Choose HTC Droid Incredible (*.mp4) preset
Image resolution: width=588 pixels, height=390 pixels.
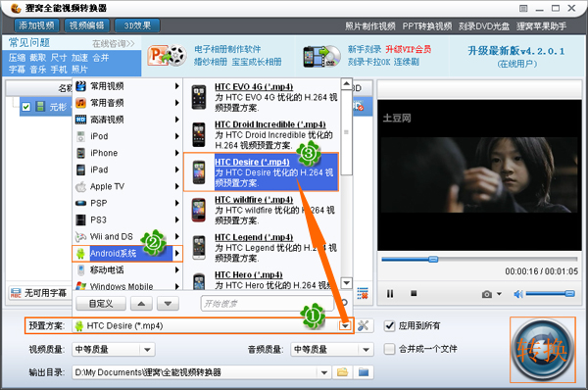[263, 134]
